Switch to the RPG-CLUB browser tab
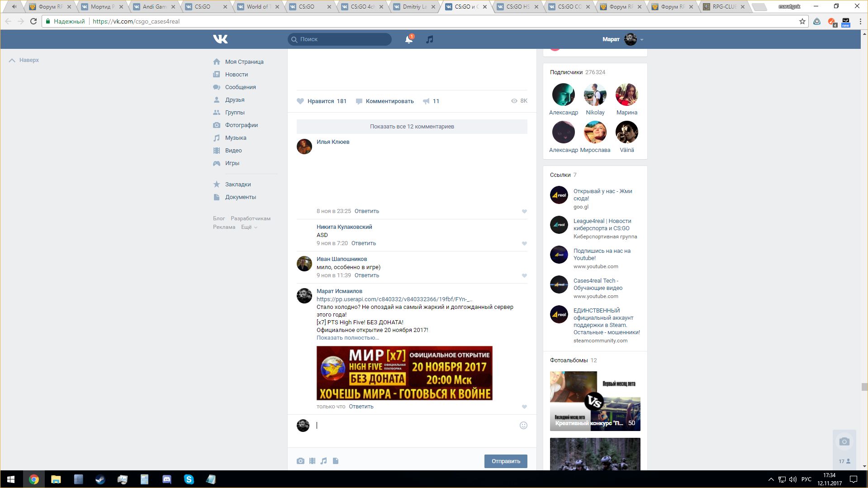Image resolution: width=868 pixels, height=488 pixels. coord(725,7)
